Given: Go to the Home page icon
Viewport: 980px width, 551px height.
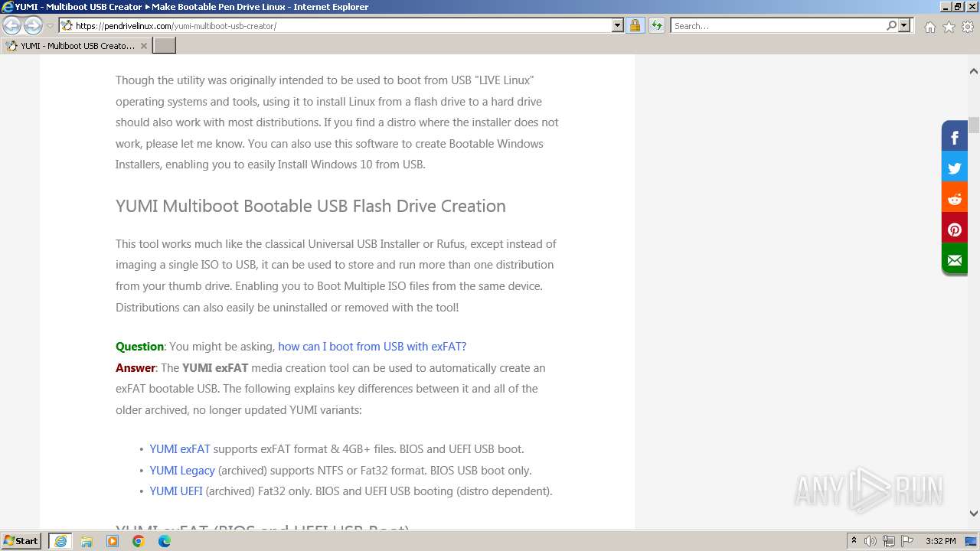Looking at the screenshot, I should click(929, 27).
